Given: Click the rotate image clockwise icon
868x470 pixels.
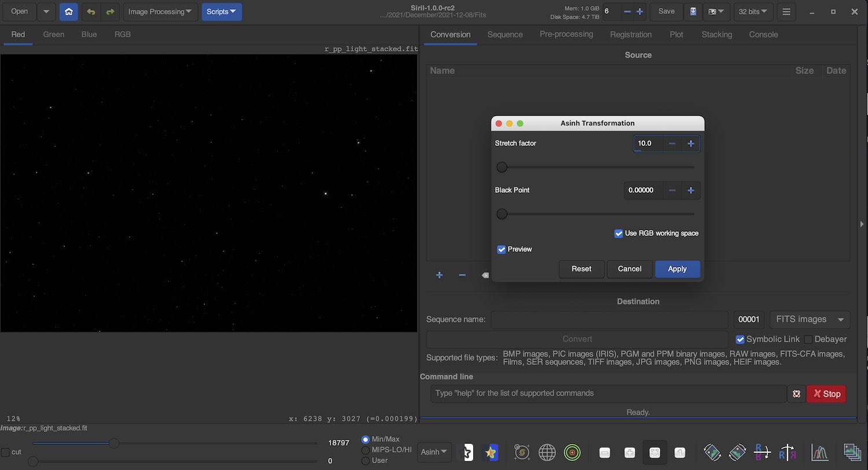Looking at the screenshot, I should coord(737,453).
